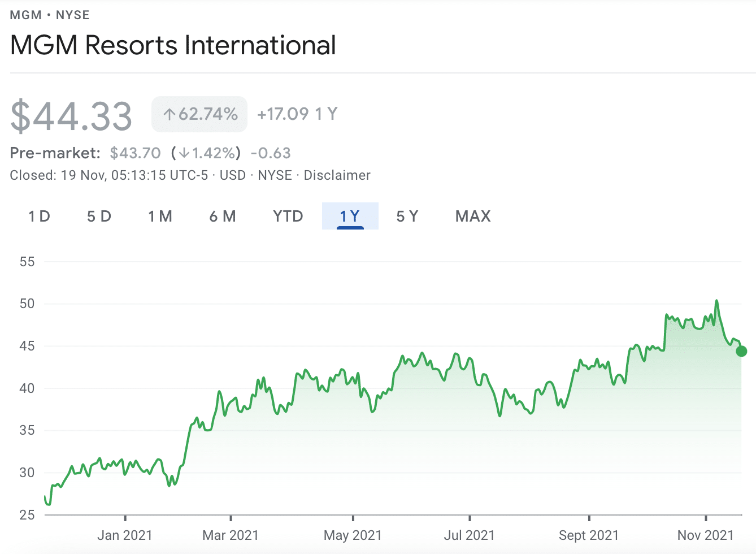756x554 pixels.
Task: Click the MGM Resorts International title
Action: point(173,45)
